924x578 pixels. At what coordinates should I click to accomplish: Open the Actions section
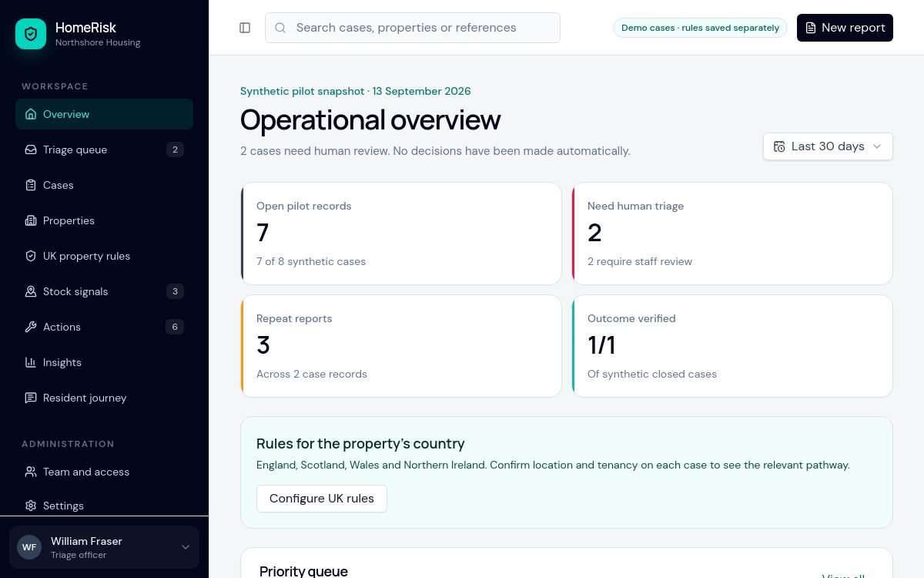tap(104, 327)
